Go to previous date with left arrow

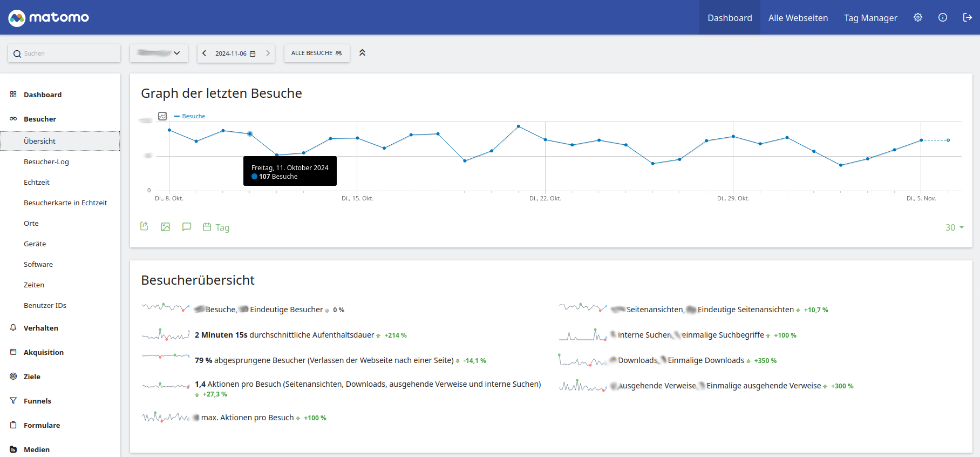[x=204, y=53]
